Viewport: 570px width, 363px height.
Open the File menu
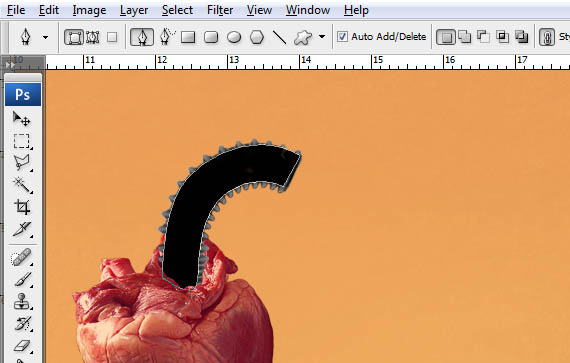(x=16, y=10)
